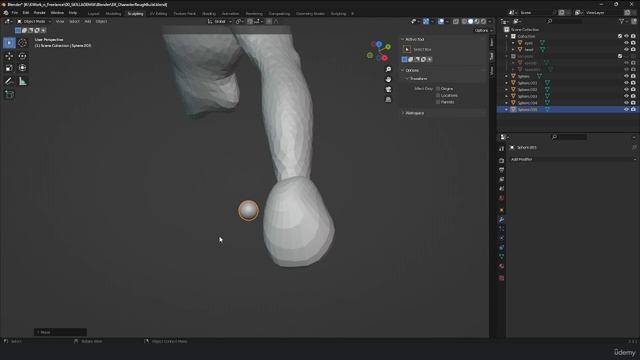Hide Sphere.004 using its eye icon
The image size is (640, 360).
click(627, 103)
